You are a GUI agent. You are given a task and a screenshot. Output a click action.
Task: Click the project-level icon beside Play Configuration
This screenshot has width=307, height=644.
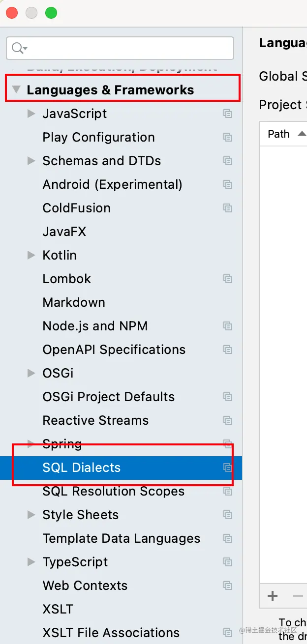(227, 137)
